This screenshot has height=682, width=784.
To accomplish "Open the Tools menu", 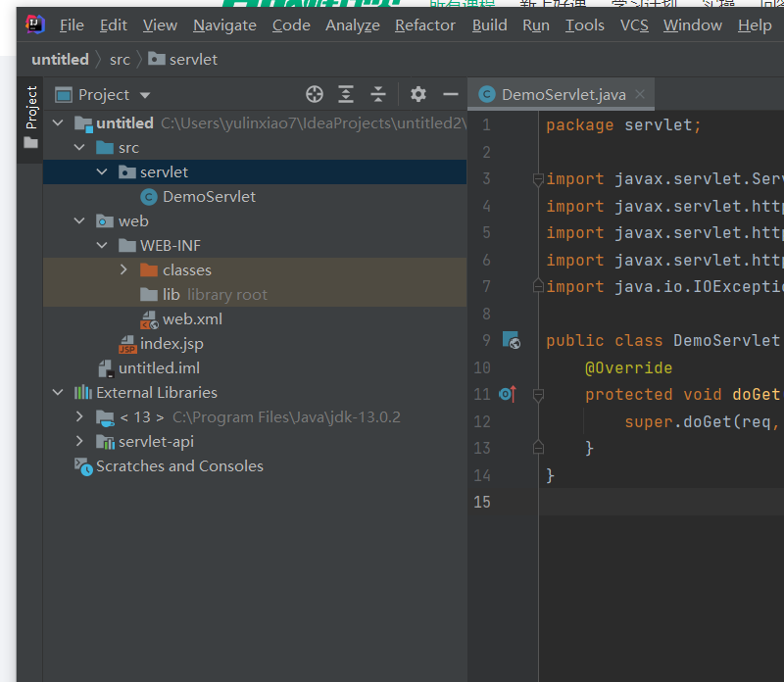I will coord(584,25).
